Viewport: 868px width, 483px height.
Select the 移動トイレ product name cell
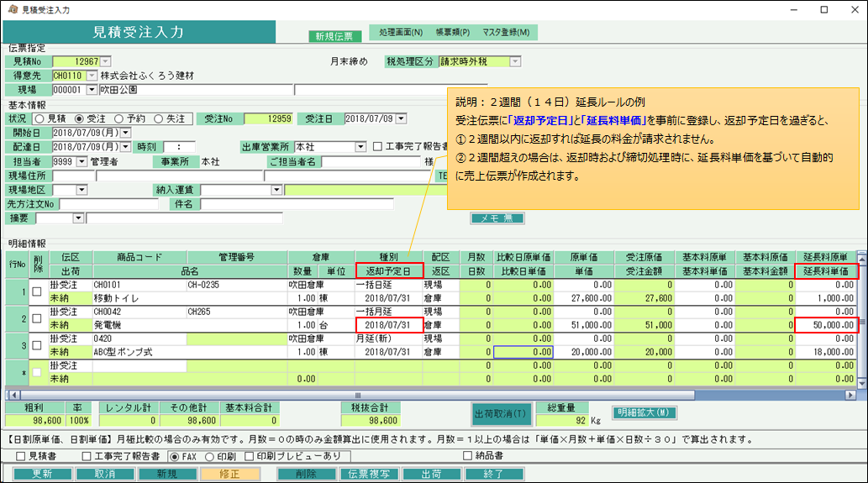click(x=190, y=298)
